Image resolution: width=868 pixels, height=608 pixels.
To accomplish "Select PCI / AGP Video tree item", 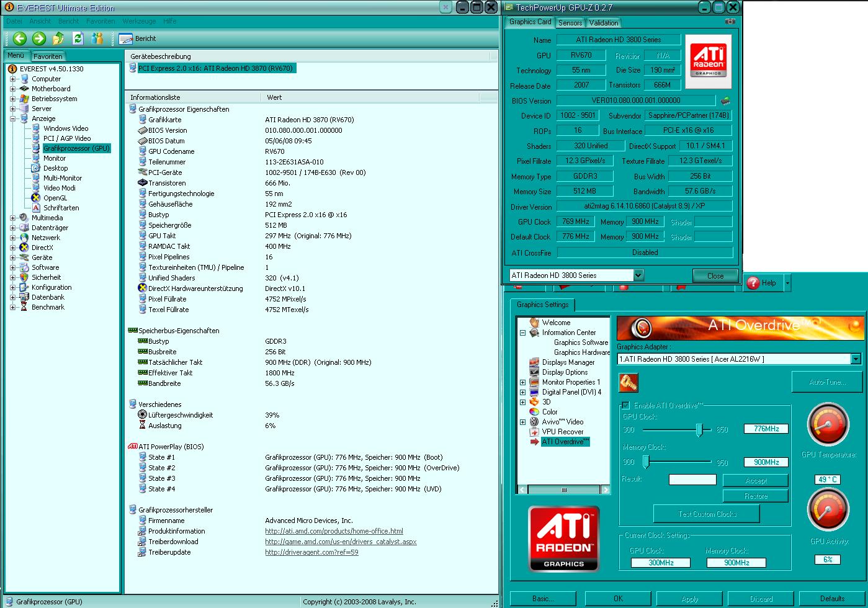I will tap(67, 138).
